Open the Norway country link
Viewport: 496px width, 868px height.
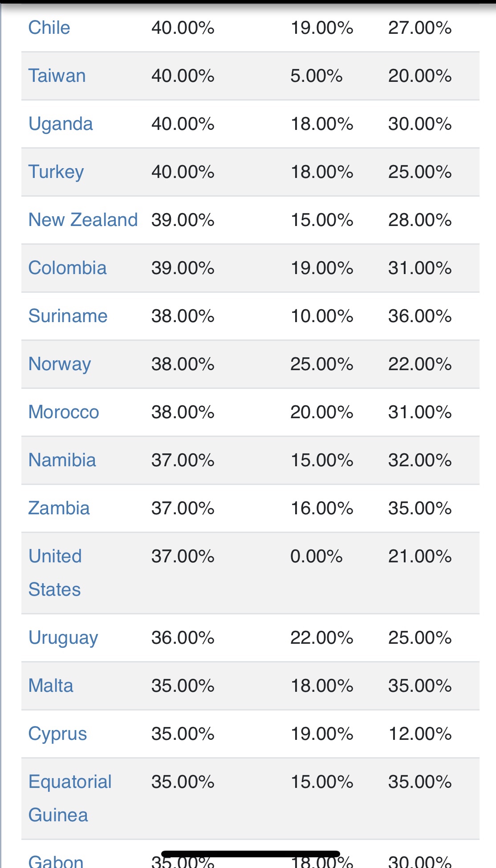click(60, 364)
